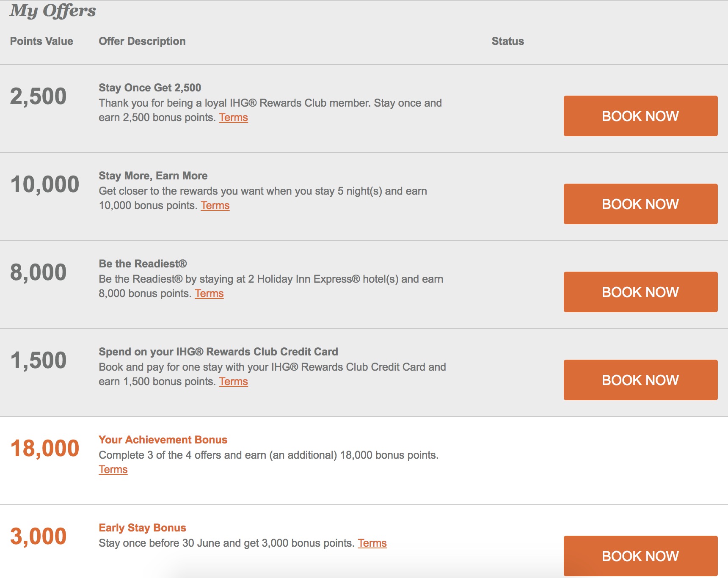Click the Offer Description column header
This screenshot has height=578, width=728.
pos(142,41)
